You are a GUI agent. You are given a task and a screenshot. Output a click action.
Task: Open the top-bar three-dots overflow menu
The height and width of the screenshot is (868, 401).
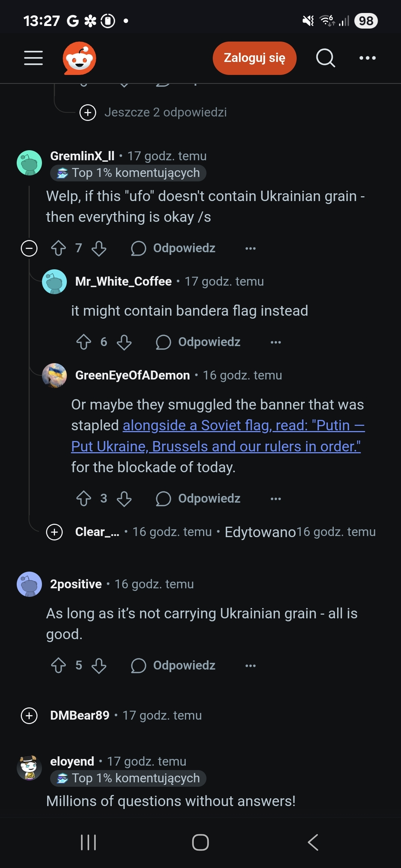[x=368, y=58]
